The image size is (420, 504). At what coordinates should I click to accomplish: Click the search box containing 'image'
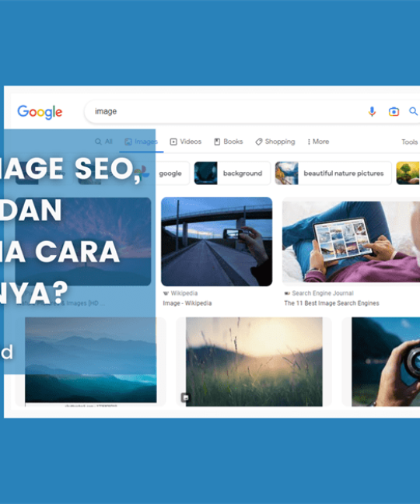coord(252,111)
